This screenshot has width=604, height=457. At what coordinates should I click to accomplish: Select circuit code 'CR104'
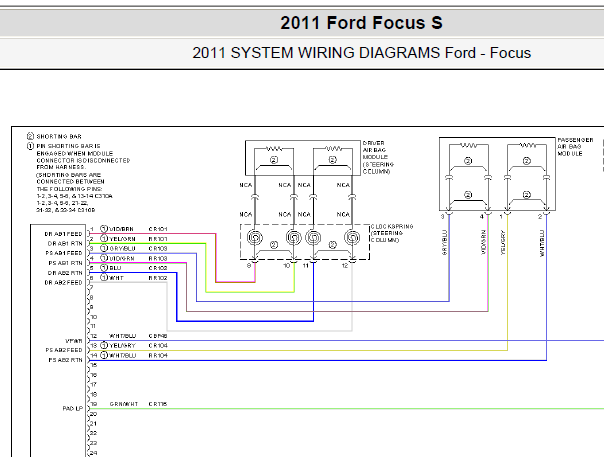(158, 346)
